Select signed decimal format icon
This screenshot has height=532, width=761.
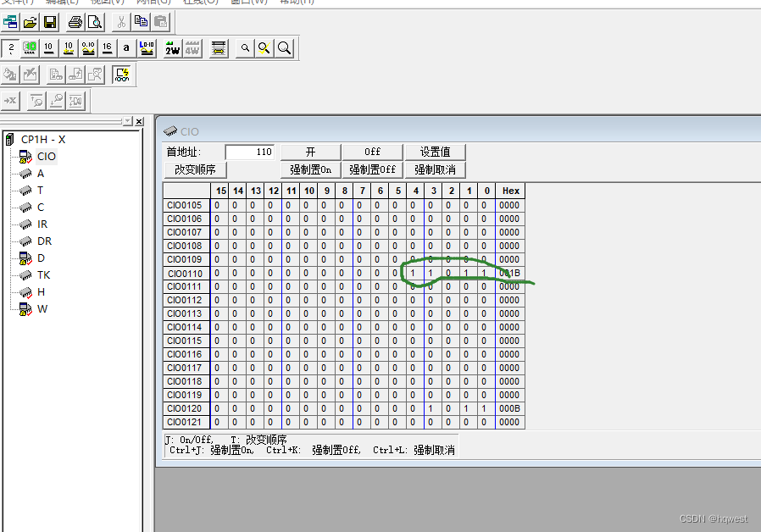[69, 48]
